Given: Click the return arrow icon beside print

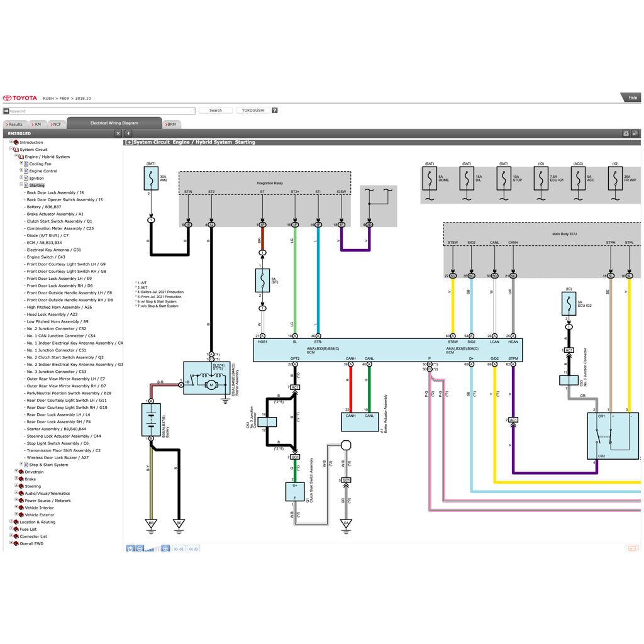Looking at the screenshot, I should (x=635, y=133).
